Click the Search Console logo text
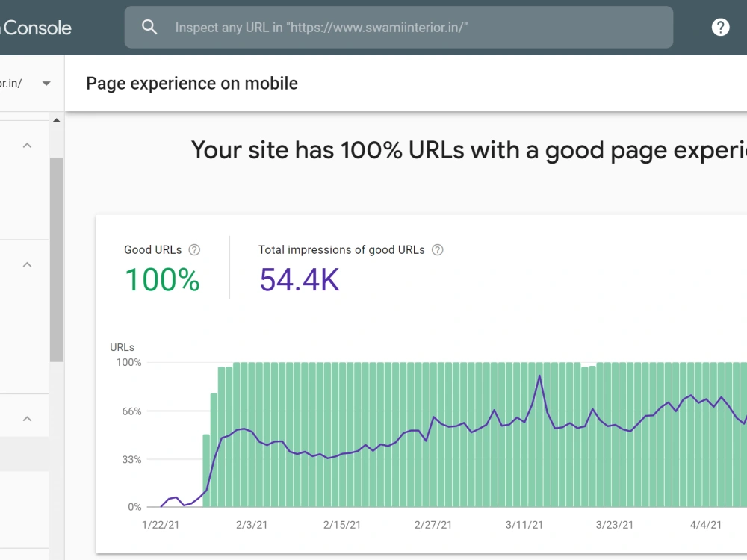The width and height of the screenshot is (747, 560). point(36,28)
